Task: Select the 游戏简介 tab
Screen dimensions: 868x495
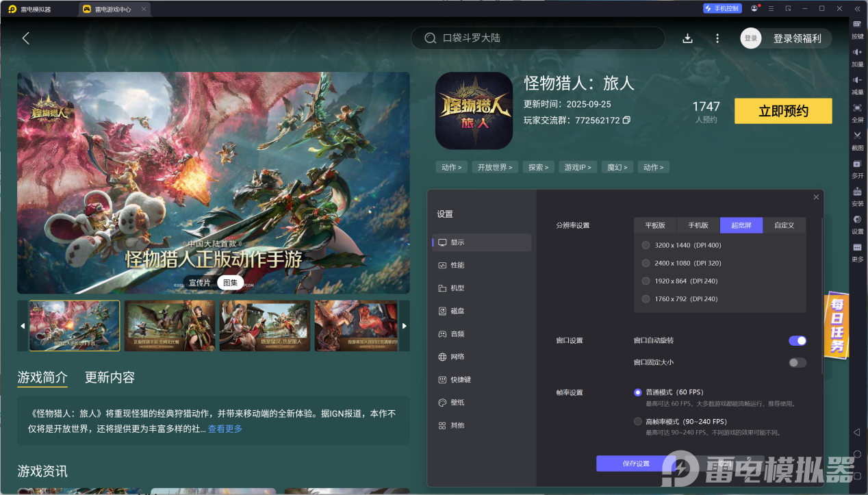Action: coord(42,377)
